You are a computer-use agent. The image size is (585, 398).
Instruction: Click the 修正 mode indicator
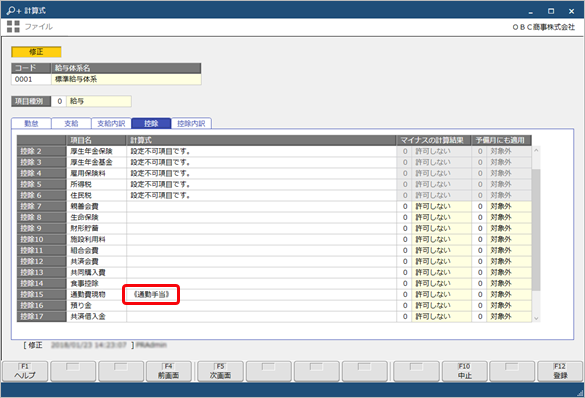[36, 52]
